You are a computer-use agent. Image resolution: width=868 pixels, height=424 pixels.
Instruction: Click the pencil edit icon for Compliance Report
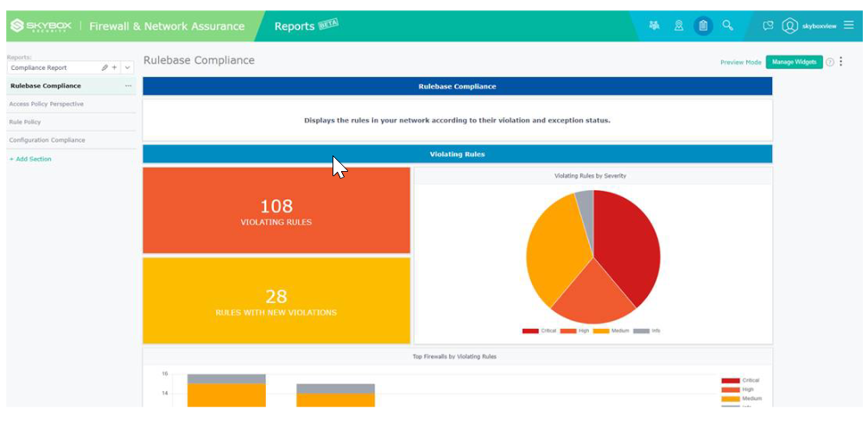(105, 67)
